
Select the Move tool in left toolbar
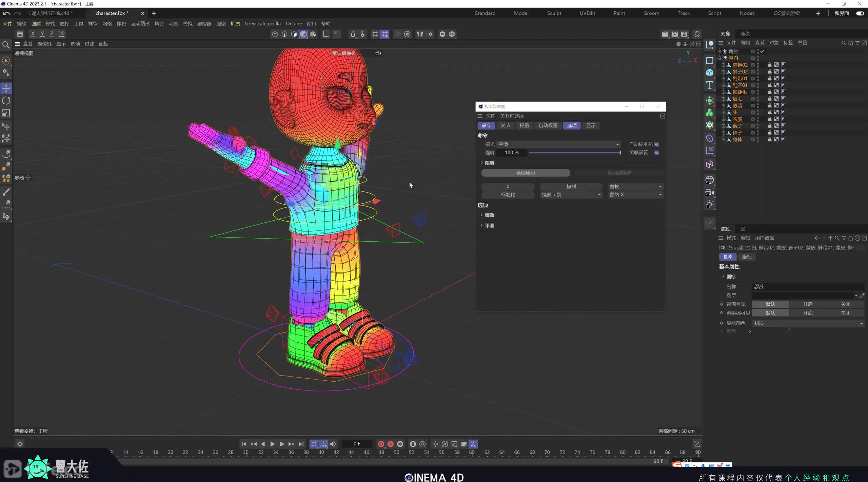6,88
